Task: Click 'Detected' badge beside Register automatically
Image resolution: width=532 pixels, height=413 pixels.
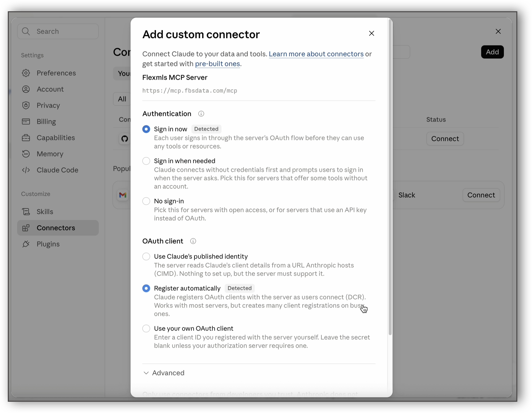Action: [x=240, y=288]
